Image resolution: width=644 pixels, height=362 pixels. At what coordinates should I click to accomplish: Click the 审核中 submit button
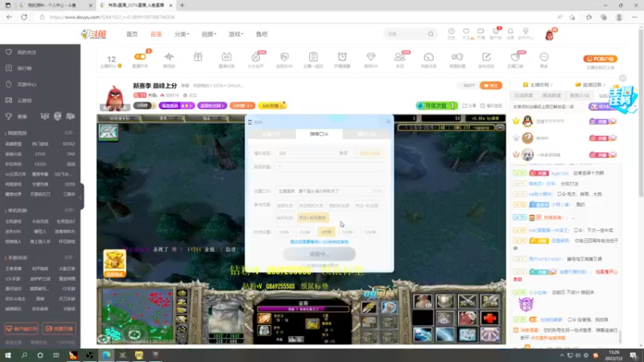[319, 254]
